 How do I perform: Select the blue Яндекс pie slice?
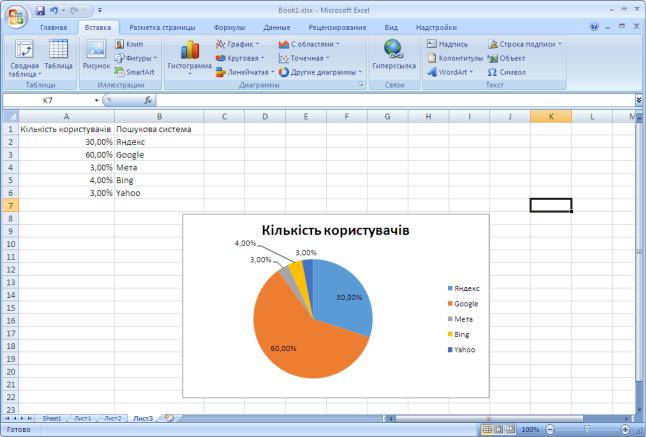[342, 297]
